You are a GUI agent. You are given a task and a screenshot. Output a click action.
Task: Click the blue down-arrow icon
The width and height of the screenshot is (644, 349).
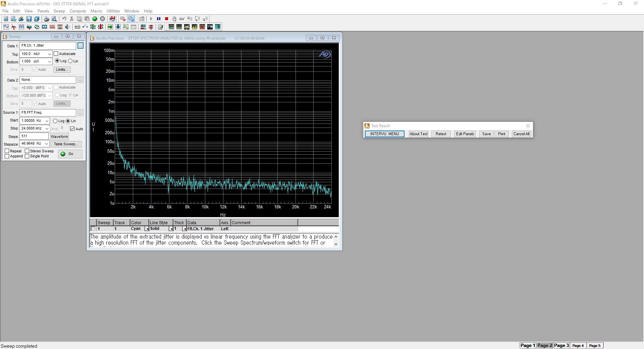tap(118, 27)
